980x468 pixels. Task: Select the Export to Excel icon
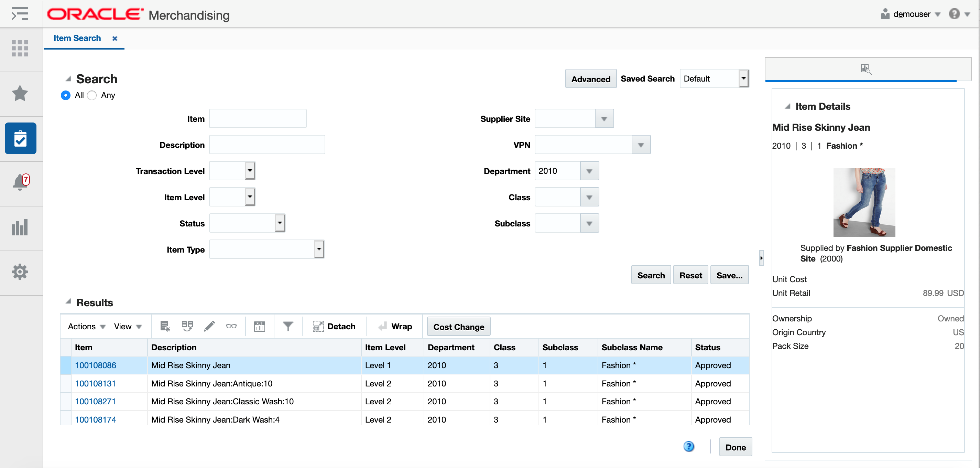(x=260, y=326)
